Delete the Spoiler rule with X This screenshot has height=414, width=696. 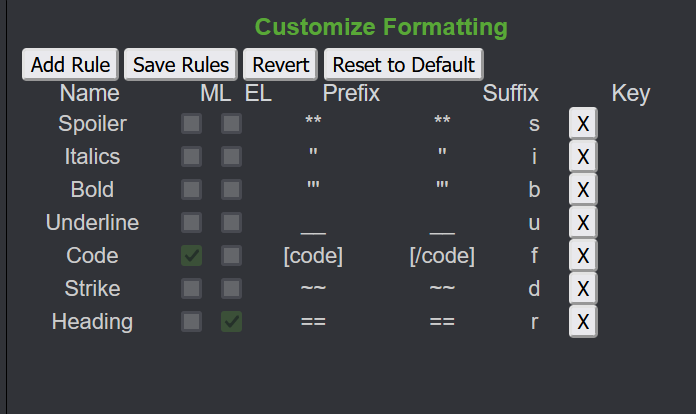point(583,124)
